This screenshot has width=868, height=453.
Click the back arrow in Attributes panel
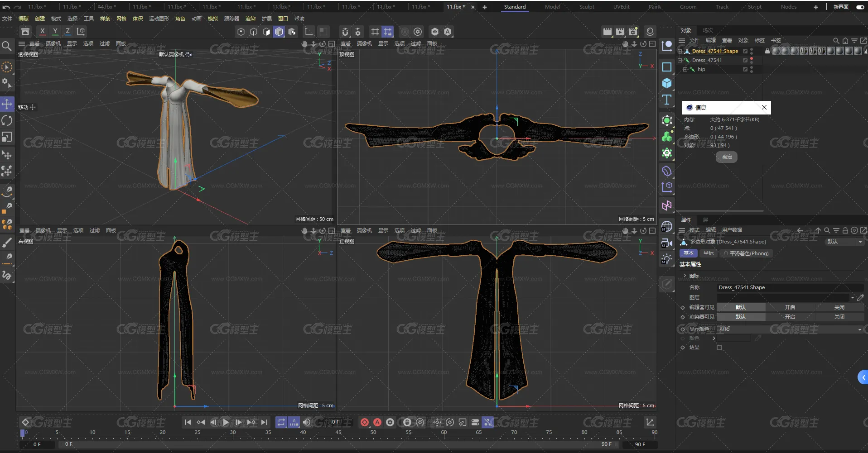[800, 230]
